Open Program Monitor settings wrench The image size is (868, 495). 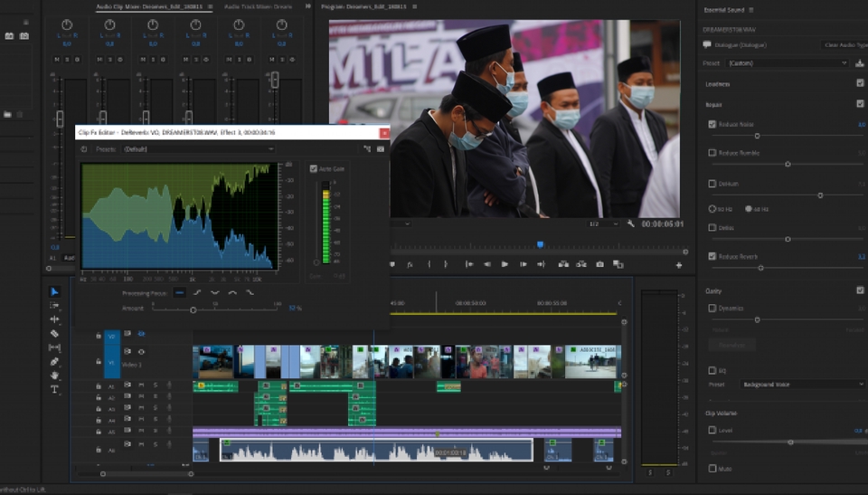coord(630,224)
